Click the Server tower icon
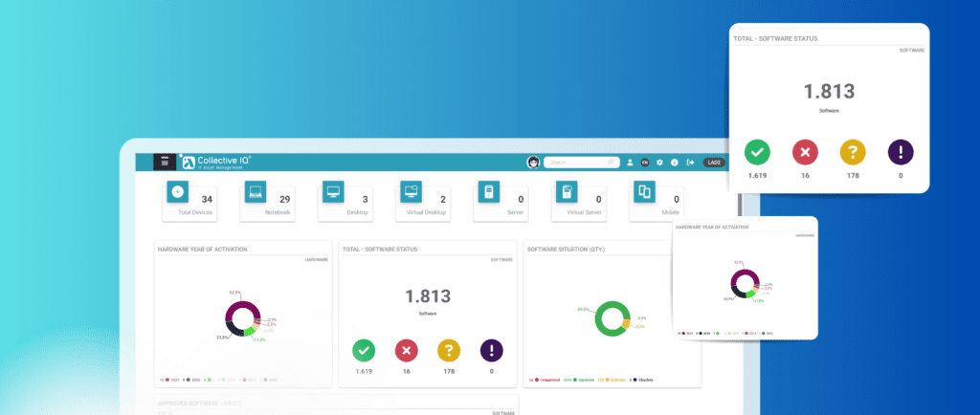980x415 pixels. point(489,191)
